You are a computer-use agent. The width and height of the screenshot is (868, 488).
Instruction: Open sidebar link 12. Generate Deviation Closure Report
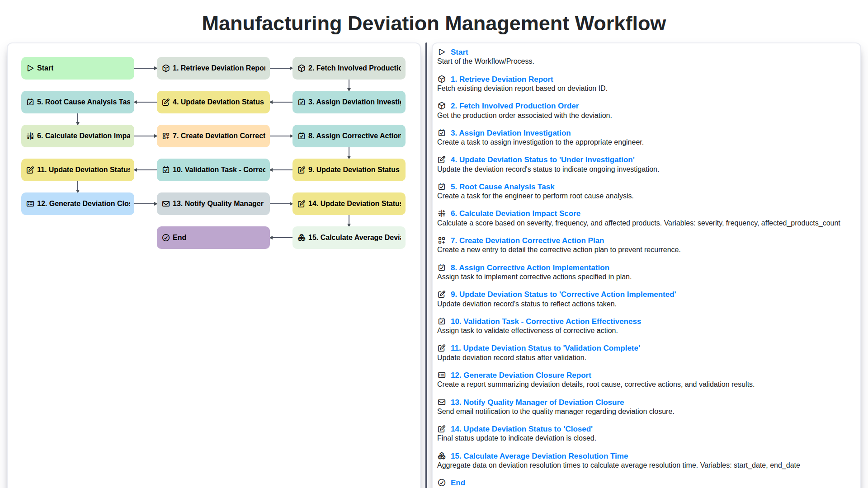pyautogui.click(x=520, y=375)
